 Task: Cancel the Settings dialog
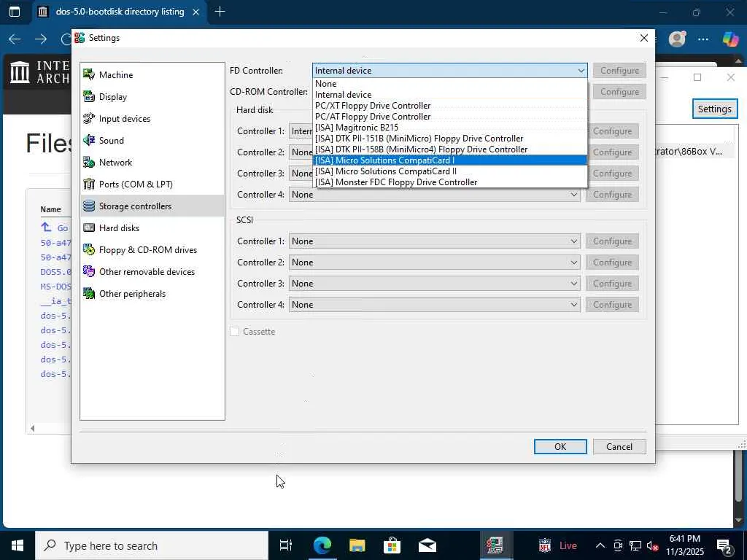tap(619, 446)
